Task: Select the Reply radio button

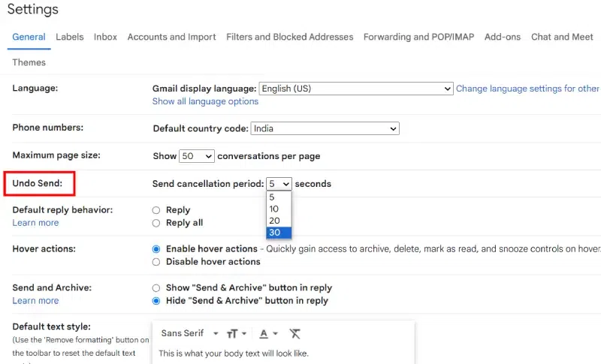Action: 156,210
